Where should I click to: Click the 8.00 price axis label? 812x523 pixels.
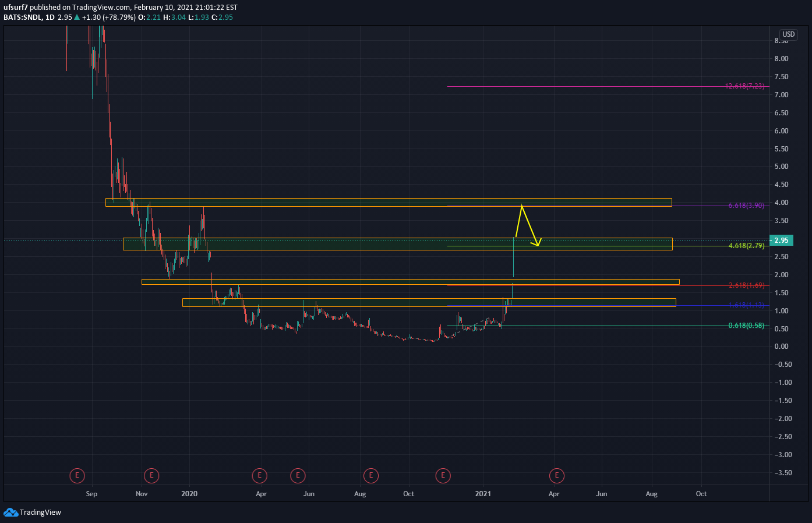click(x=781, y=59)
